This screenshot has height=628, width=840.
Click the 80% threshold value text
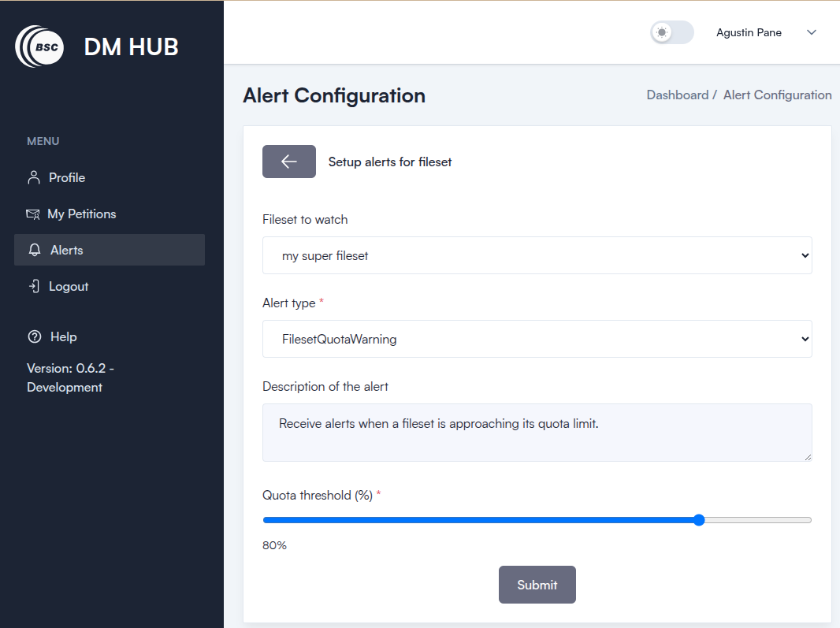click(x=274, y=545)
